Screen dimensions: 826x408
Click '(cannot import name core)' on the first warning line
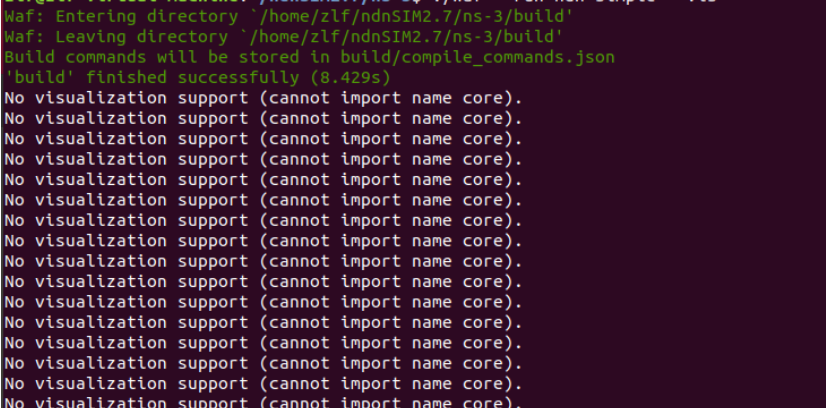pyautogui.click(x=390, y=98)
